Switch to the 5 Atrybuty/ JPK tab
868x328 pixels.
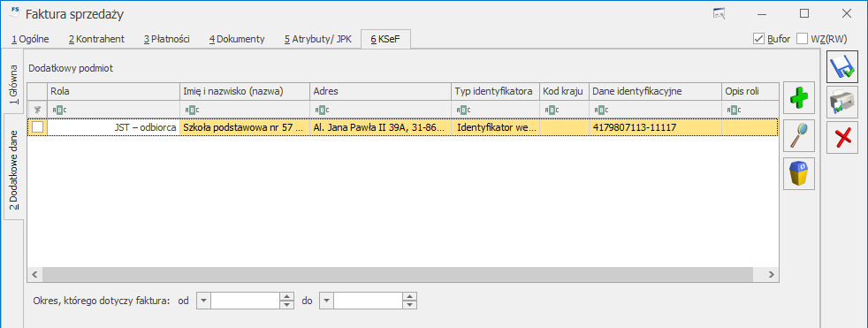point(317,39)
